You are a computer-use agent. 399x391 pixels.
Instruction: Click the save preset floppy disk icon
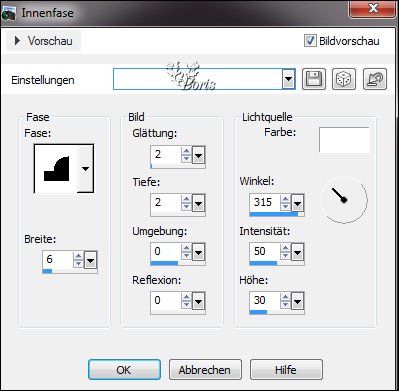[314, 79]
